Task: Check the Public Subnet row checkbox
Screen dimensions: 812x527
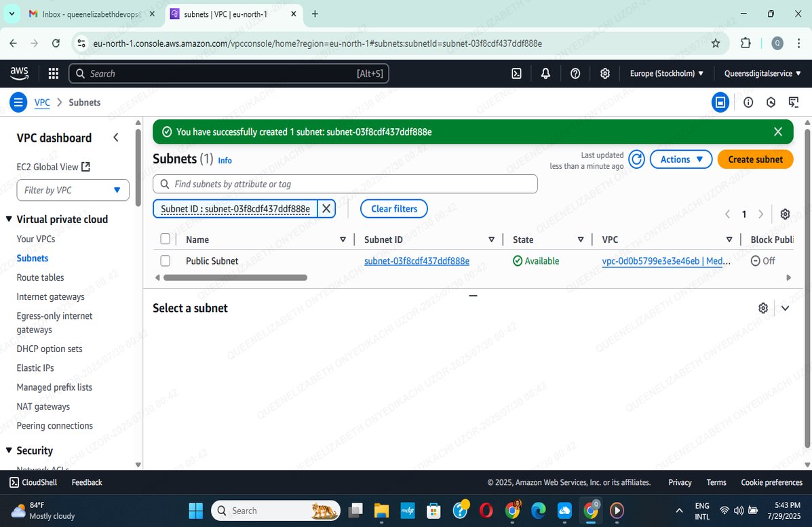Action: click(x=166, y=260)
